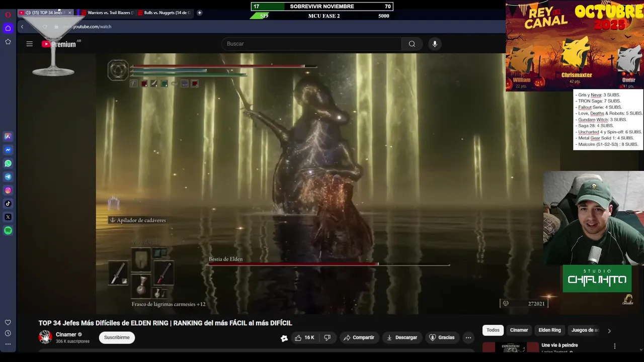Viewport: 644px width, 362px height.
Task: Click the 'SOBREVIVIR NOVIEMBRE' goal bar
Action: tap(322, 7)
